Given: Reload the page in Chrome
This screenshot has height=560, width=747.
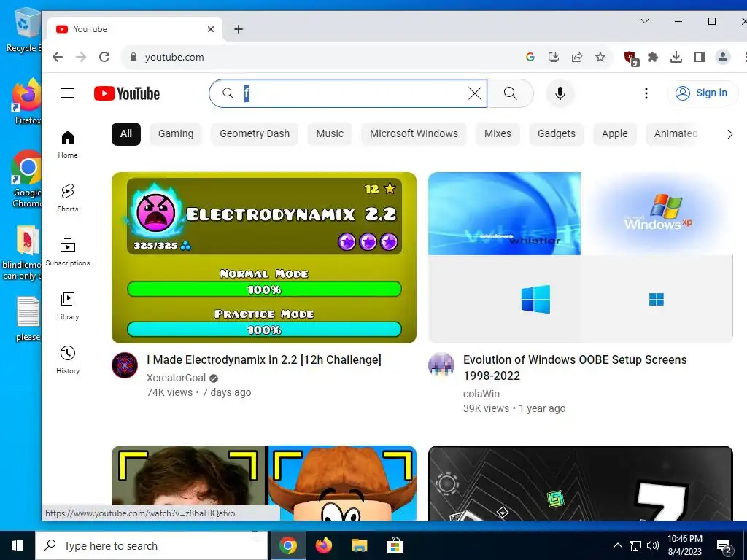Looking at the screenshot, I should [x=104, y=57].
